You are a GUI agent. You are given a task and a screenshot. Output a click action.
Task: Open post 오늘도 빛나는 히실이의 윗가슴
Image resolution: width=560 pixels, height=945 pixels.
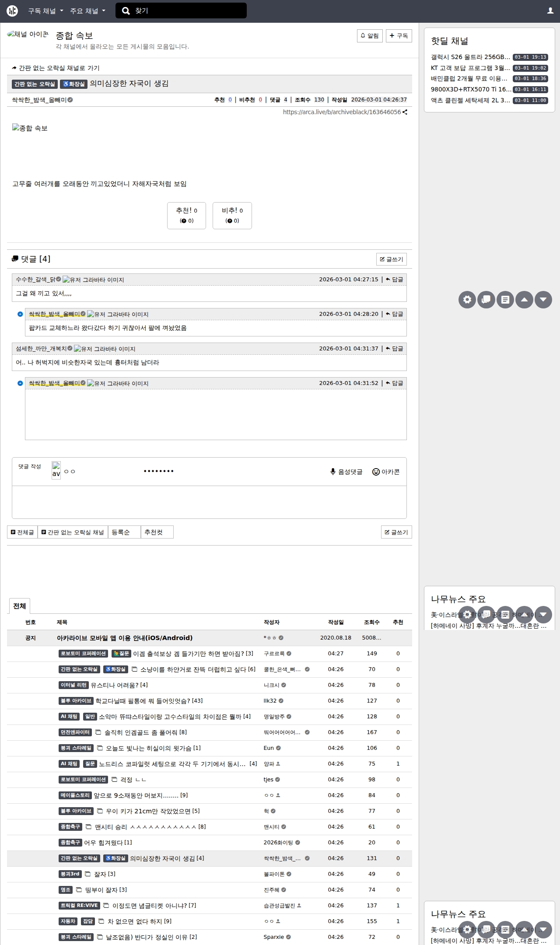[149, 748]
